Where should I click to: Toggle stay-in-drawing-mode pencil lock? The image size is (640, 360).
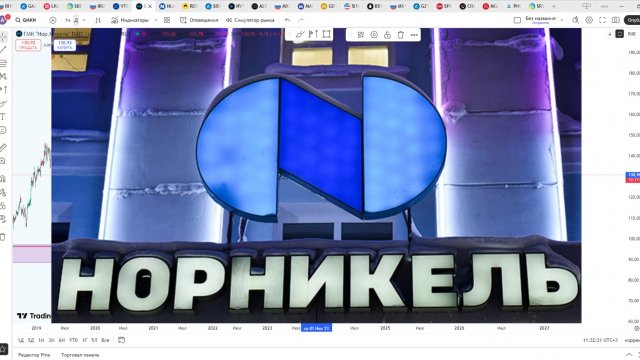3,192
